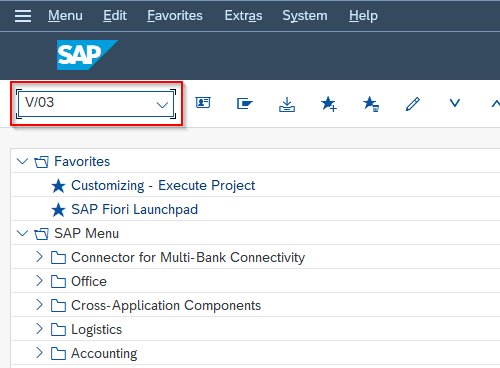Click the star beside Customizing - Execute Project
Image resolution: width=500 pixels, height=368 pixels.
pyautogui.click(x=58, y=186)
